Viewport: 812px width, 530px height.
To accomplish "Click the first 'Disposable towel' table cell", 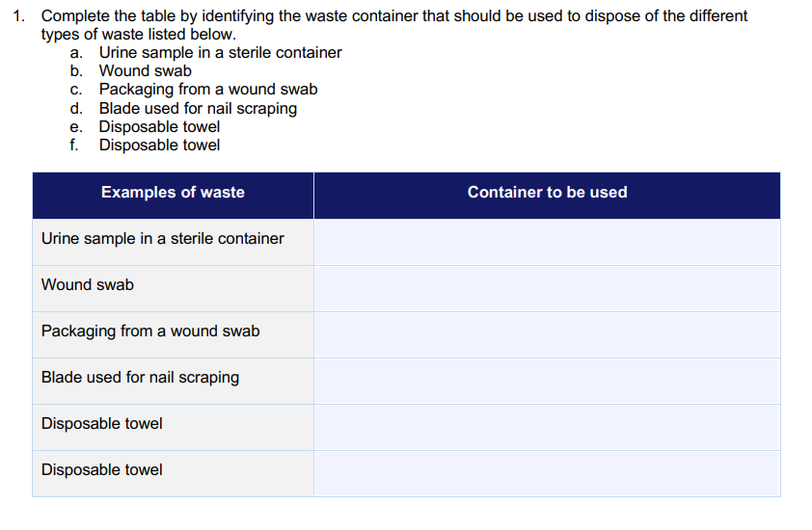I will pos(173,428).
